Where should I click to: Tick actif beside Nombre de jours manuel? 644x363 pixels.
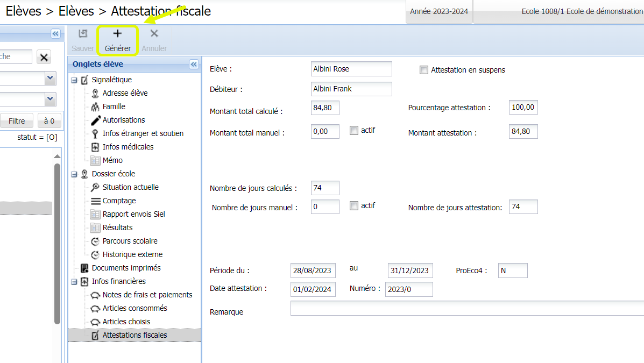(354, 205)
